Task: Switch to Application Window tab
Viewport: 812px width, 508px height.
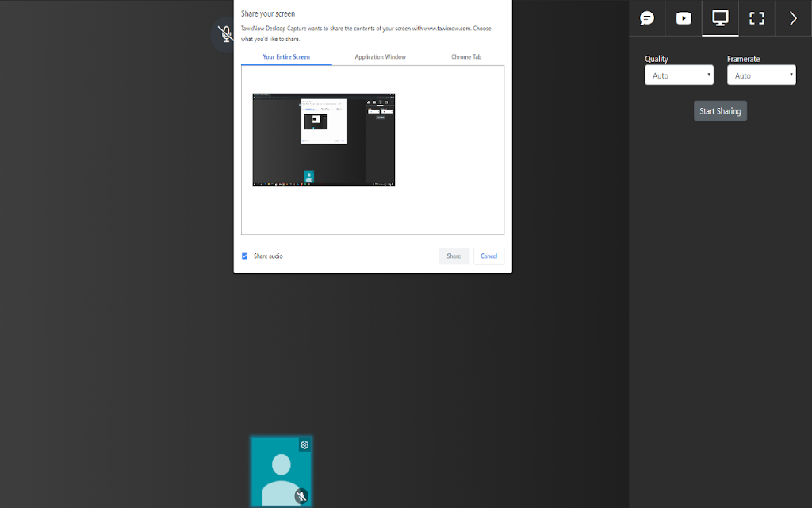Action: pyautogui.click(x=380, y=57)
